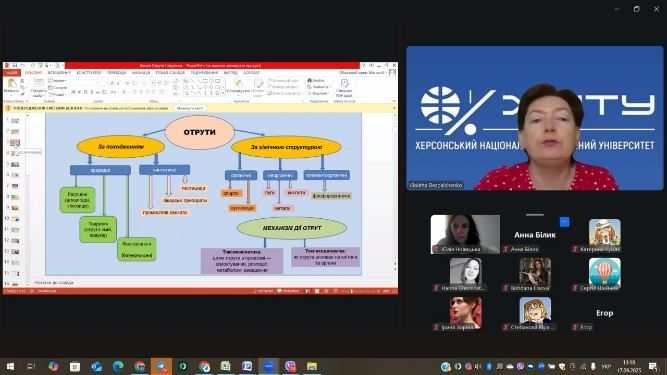The width and height of the screenshot is (667, 375).
Task: Open Outlook from the taskbar
Action: point(97,366)
